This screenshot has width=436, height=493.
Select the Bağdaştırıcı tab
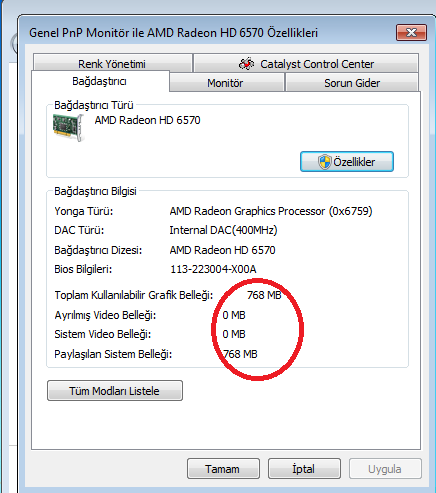[100, 81]
